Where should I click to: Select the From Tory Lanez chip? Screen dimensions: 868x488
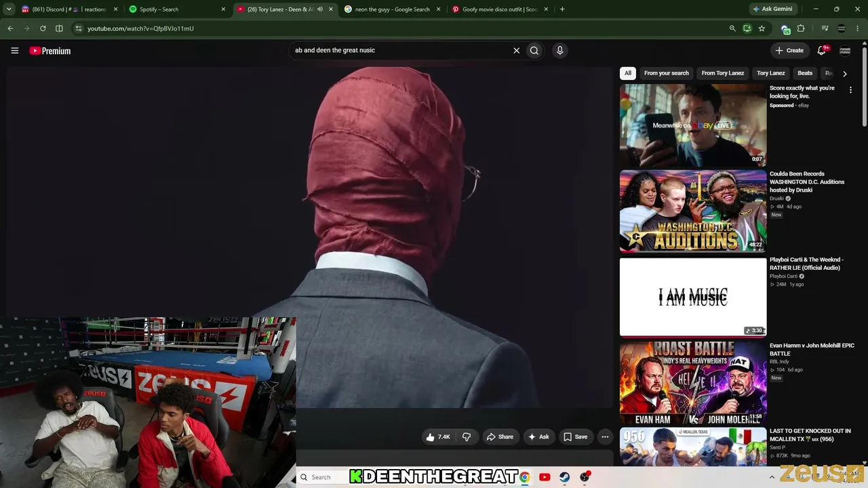click(x=723, y=73)
